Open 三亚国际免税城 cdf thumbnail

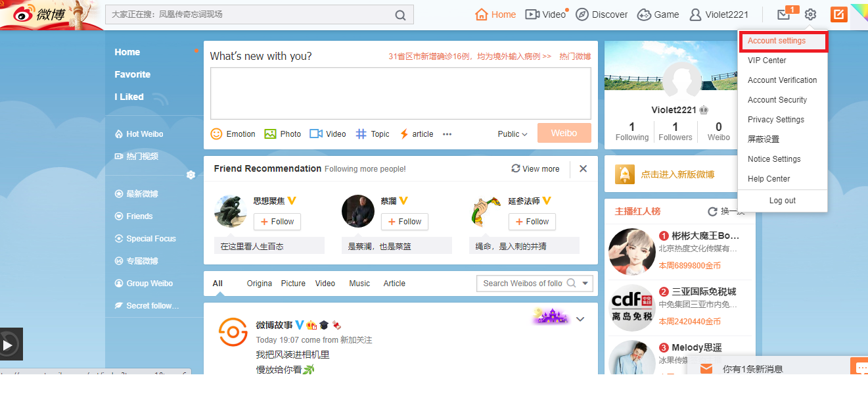pos(631,308)
